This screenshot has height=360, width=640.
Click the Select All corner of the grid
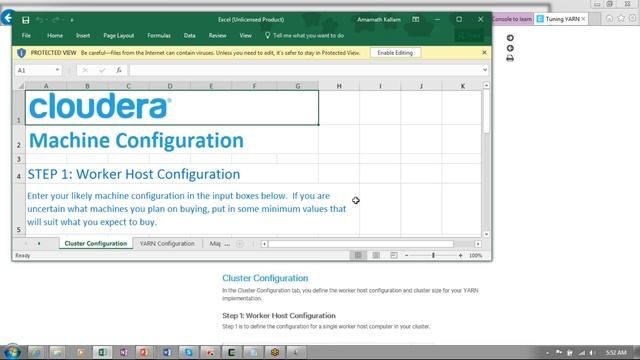pyautogui.click(x=20, y=86)
